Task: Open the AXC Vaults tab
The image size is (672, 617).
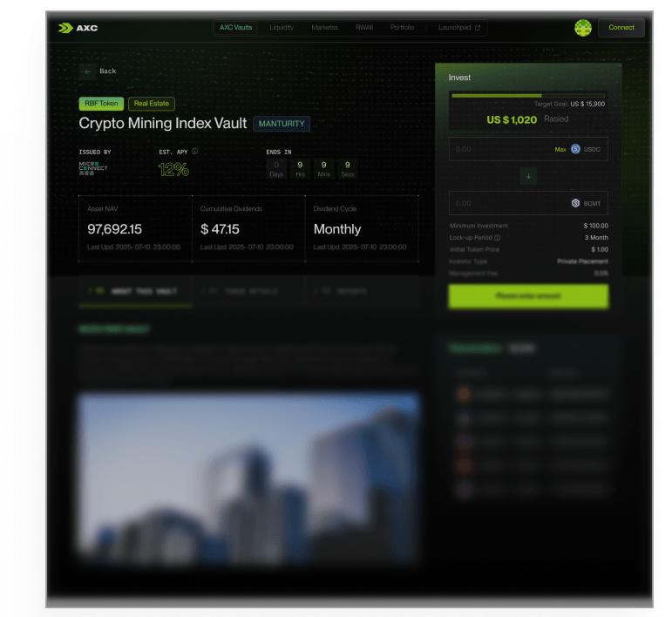Action: 235,27
